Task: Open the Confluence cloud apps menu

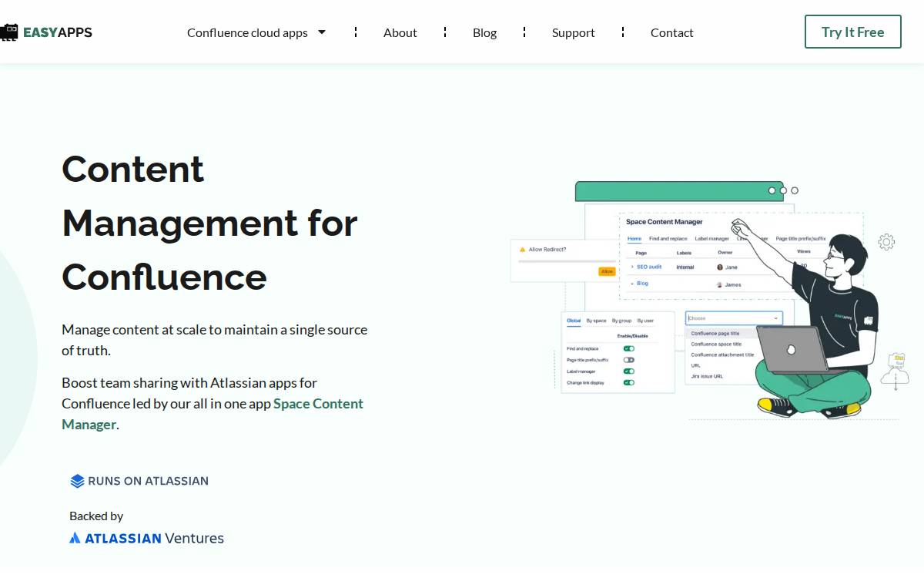Action: (x=247, y=32)
